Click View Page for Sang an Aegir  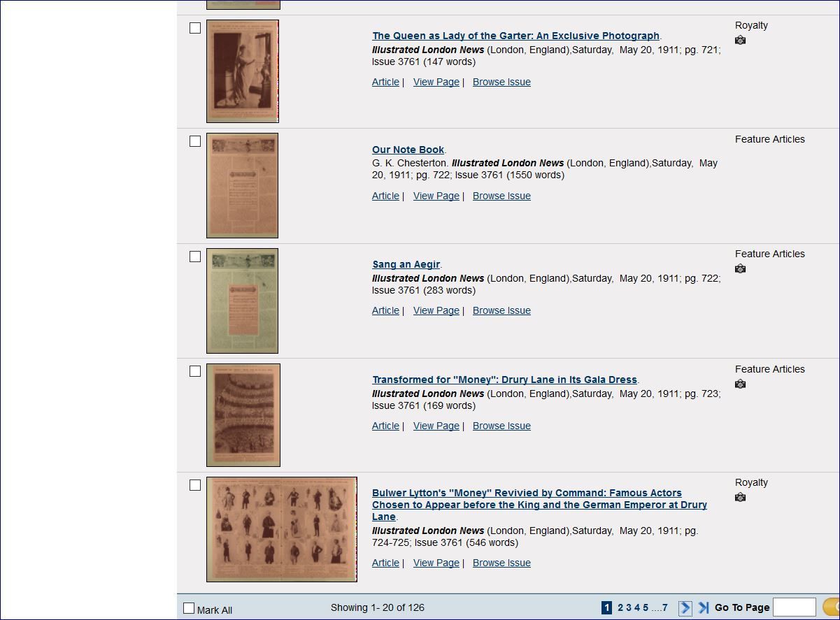tap(436, 310)
